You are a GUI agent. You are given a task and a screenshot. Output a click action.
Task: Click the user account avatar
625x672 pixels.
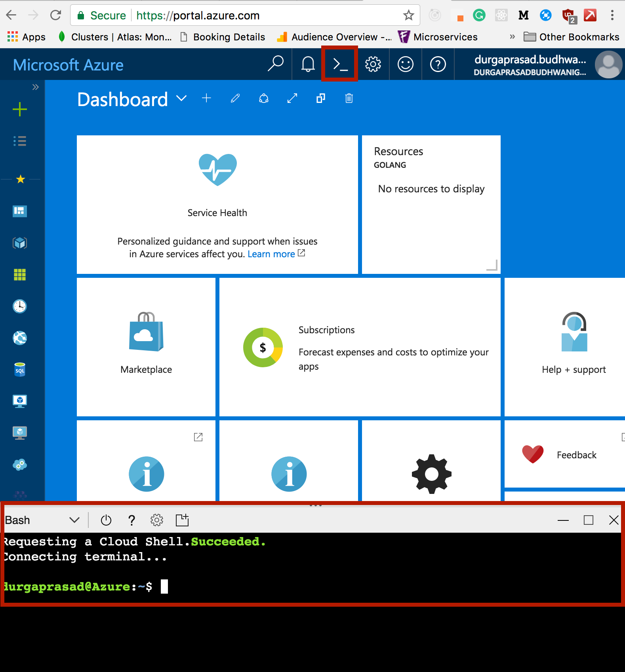click(608, 65)
